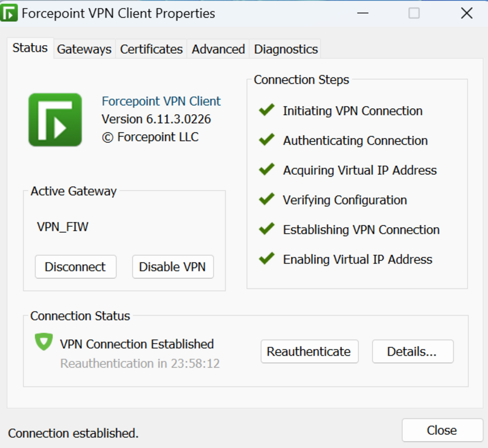
Task: Click checkmark beside Establishing VPN Connection
Action: point(267,229)
